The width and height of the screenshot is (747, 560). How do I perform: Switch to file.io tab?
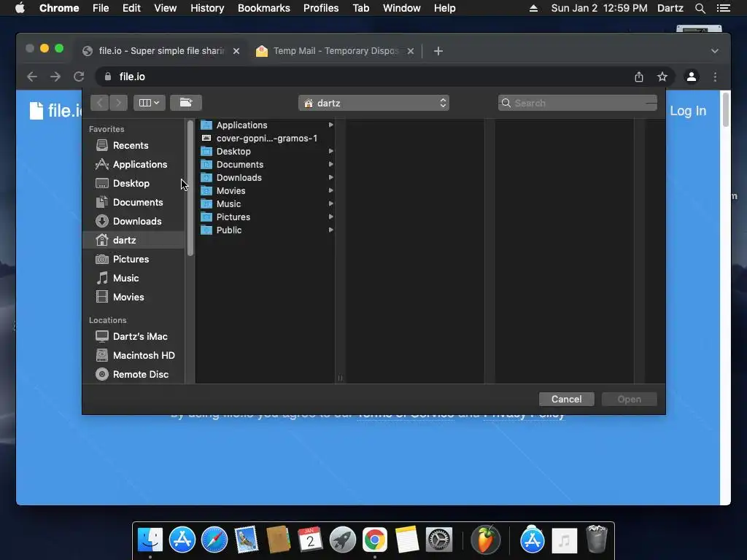coord(160,50)
